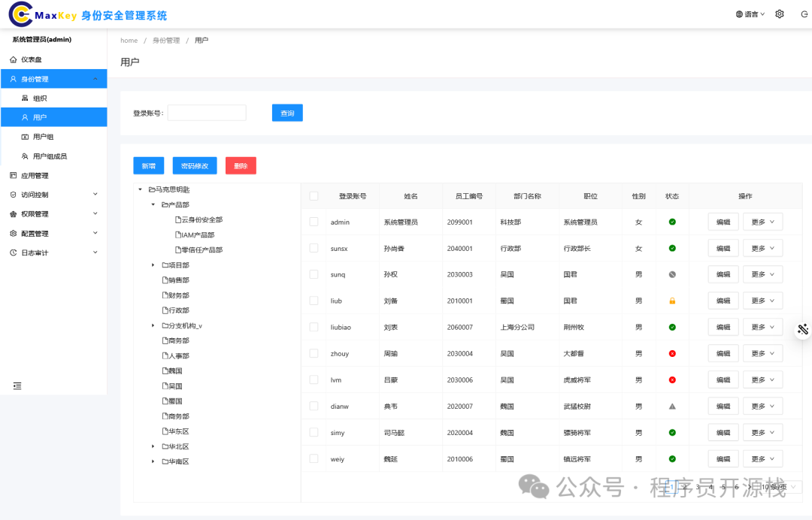Click the warning triangle status on dianw's row
Screen dimensions: 812x520
(x=671, y=405)
